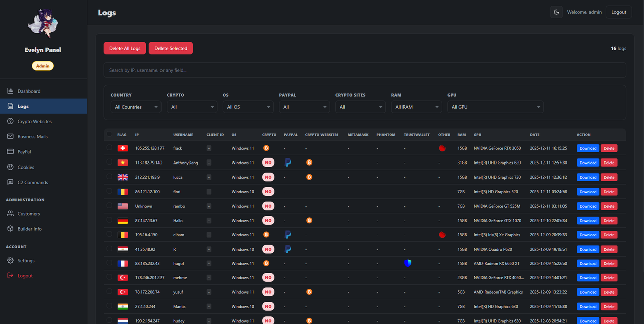This screenshot has width=644, height=324.
Task: Click the crypto websites icon in Hallo's row
Action: (309, 220)
